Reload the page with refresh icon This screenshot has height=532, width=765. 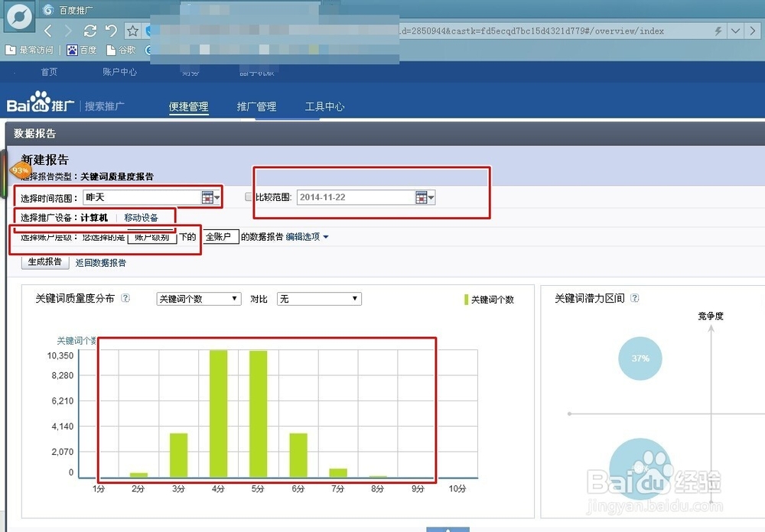coord(90,31)
